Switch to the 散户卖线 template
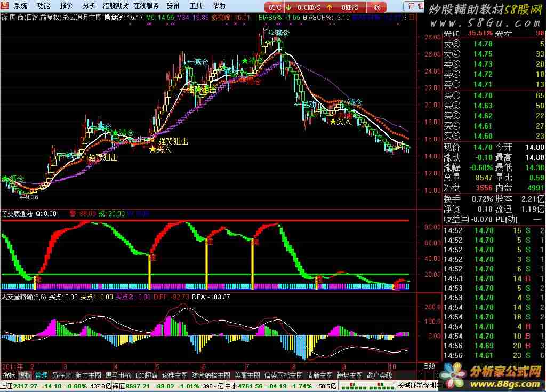 click(x=380, y=375)
